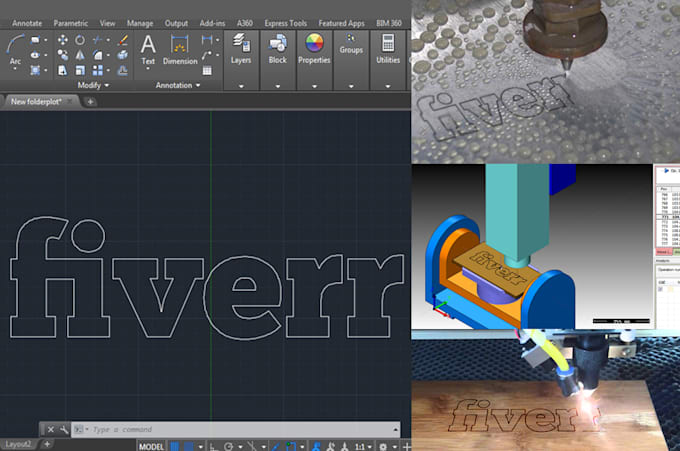Select the Linear dimension icon
The image size is (680, 451).
207,40
